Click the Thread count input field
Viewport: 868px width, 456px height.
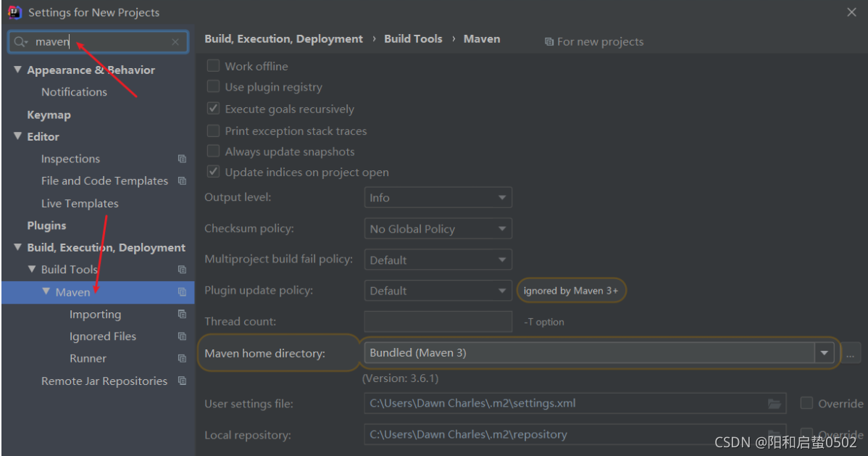tap(438, 322)
